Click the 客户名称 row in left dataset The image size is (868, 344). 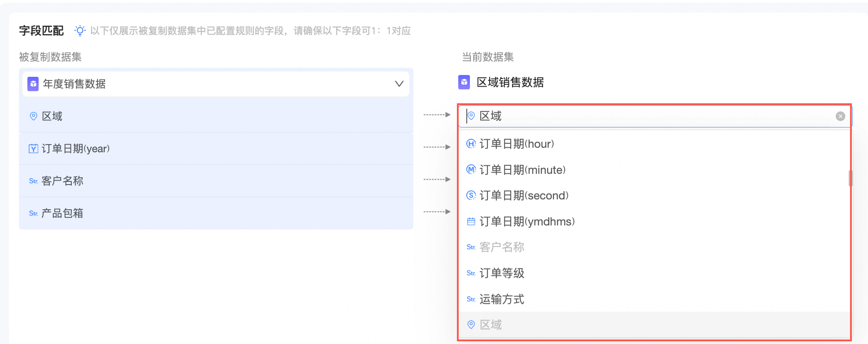[x=215, y=181]
